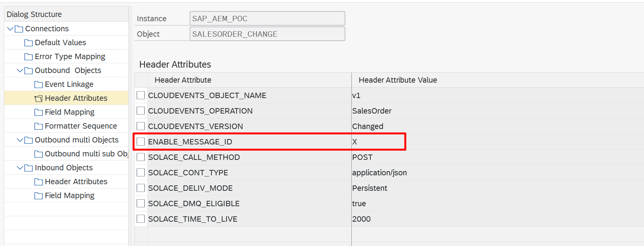Click the value cell 'Persistent'

[x=498, y=188]
